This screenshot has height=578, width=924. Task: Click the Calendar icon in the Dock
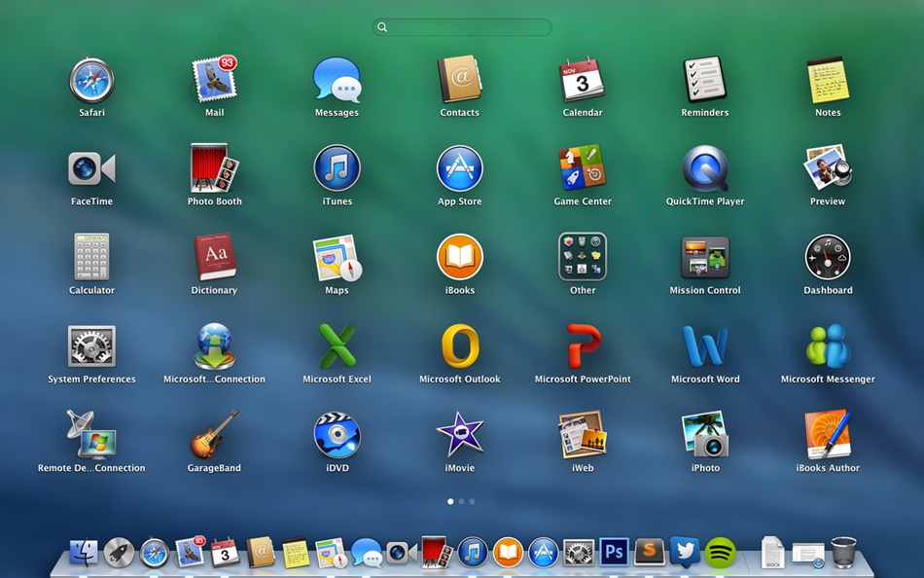[x=225, y=553]
